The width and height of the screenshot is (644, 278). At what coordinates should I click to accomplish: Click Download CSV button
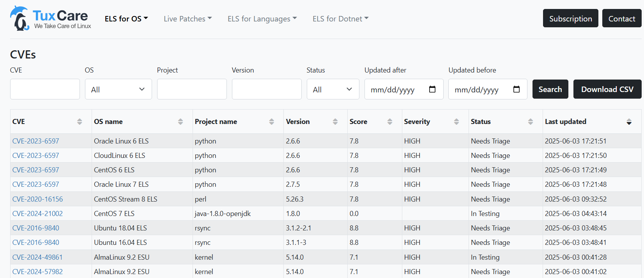click(607, 89)
